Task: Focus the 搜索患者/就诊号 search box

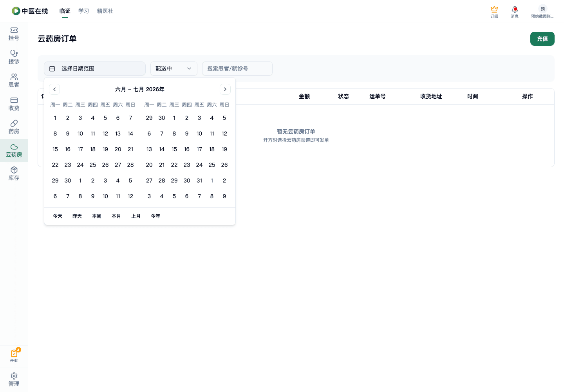Action: click(237, 69)
